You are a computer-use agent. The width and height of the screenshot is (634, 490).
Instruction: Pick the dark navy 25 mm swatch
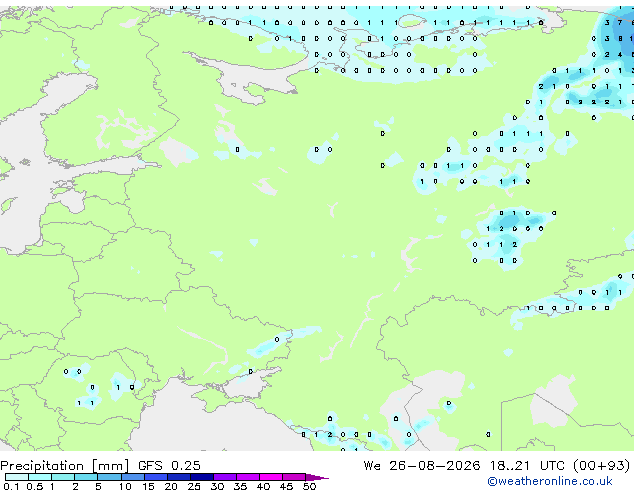202,477
